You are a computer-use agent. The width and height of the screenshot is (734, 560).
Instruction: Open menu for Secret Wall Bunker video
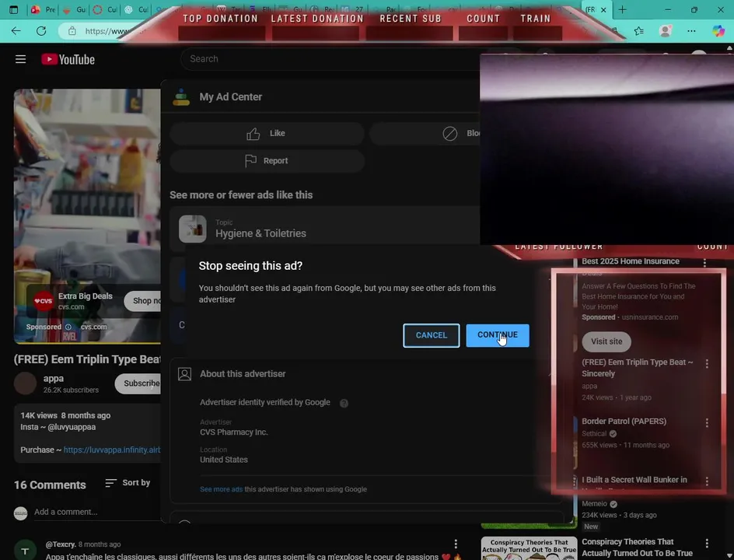[707, 481]
